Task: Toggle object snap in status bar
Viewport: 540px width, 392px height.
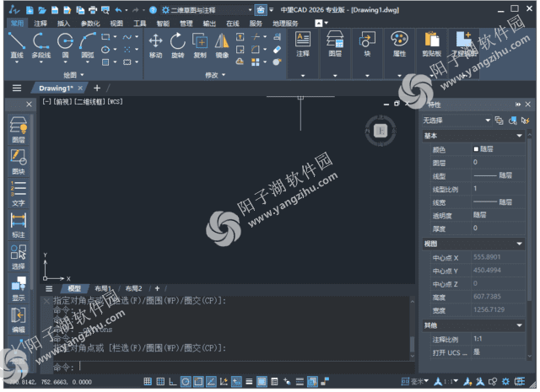Action: [x=198, y=381]
